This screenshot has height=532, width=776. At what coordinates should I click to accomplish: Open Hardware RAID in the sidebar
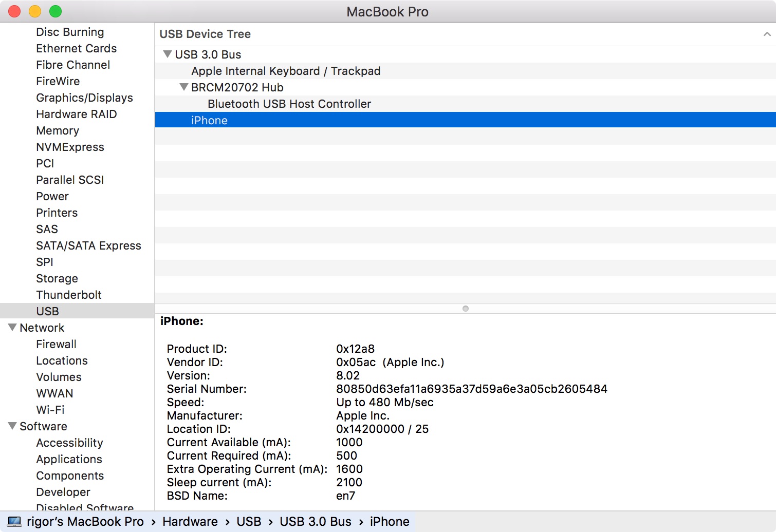point(77,114)
